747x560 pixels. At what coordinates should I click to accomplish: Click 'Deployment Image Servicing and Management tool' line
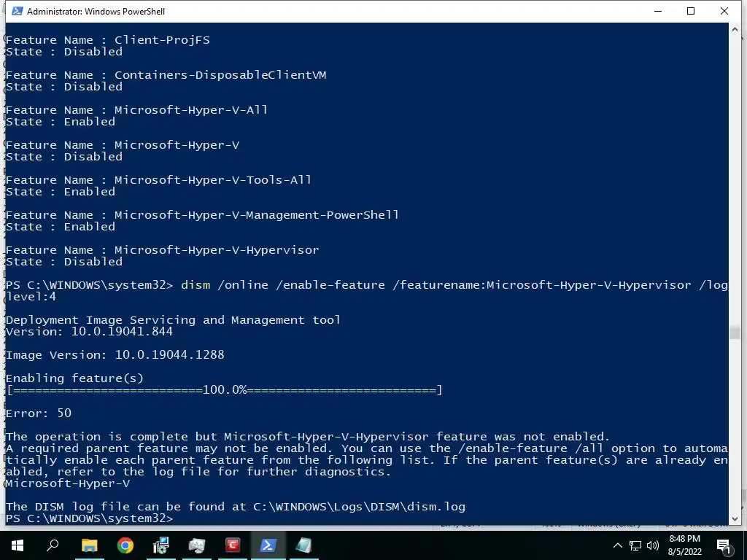pyautogui.click(x=173, y=320)
